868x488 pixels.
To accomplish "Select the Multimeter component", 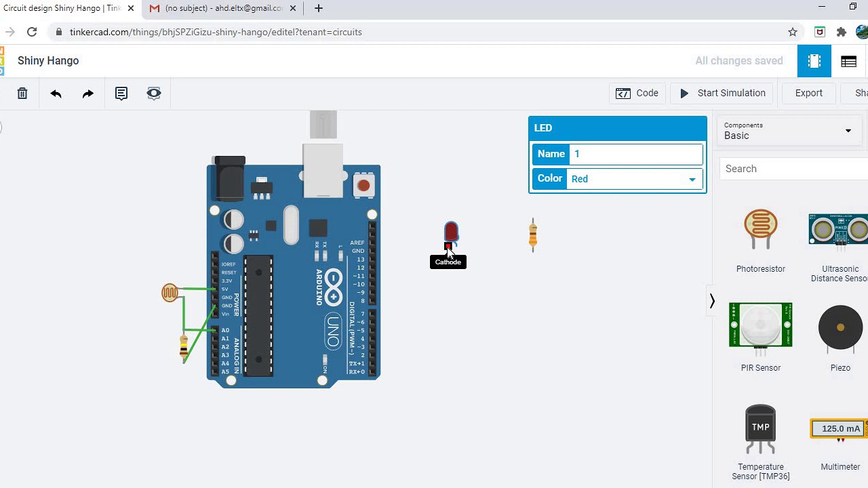I will pyautogui.click(x=840, y=445).
